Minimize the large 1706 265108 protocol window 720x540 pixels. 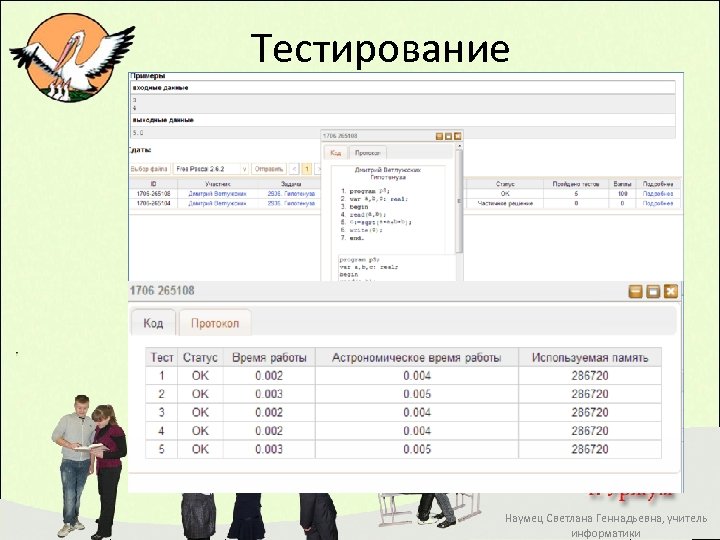coord(635,291)
